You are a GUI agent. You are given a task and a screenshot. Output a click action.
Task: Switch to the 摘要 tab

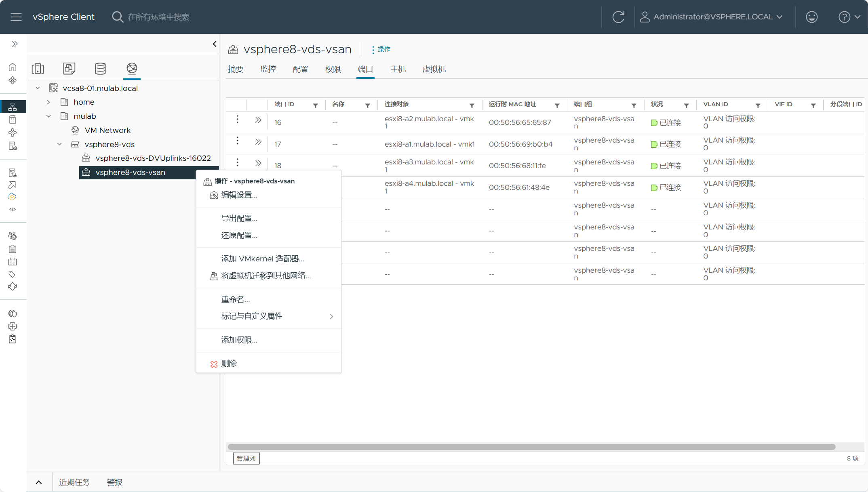pos(236,69)
